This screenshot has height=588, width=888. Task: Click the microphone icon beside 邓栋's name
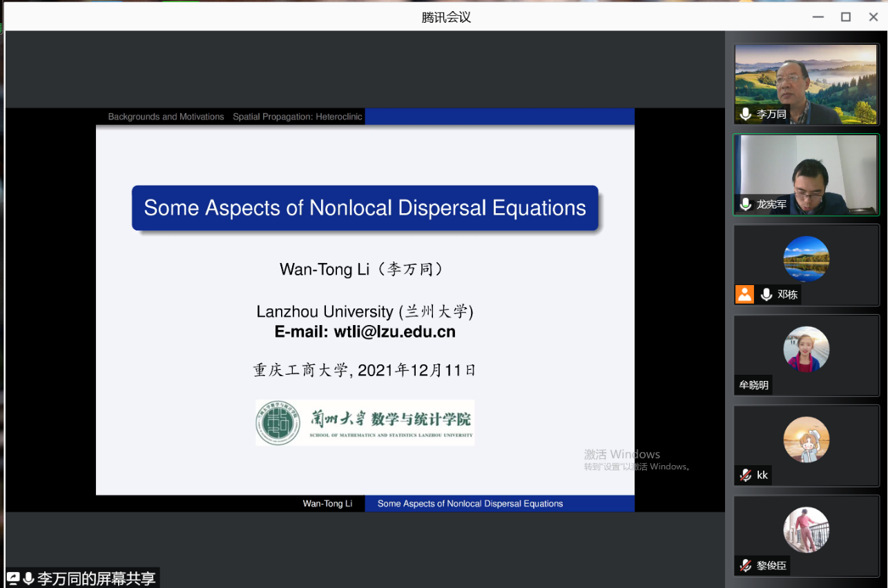coord(766,295)
